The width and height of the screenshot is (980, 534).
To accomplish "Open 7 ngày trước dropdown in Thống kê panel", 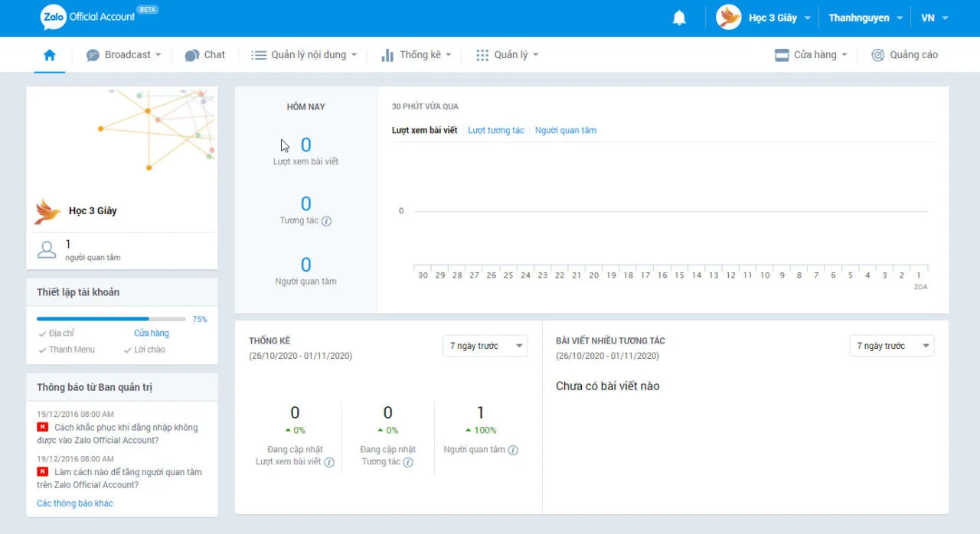I will [485, 346].
